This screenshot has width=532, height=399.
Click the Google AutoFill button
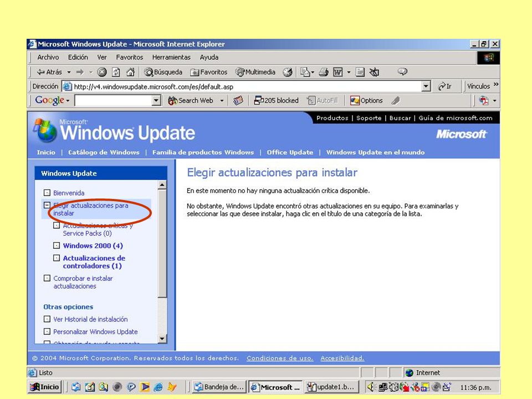click(323, 100)
